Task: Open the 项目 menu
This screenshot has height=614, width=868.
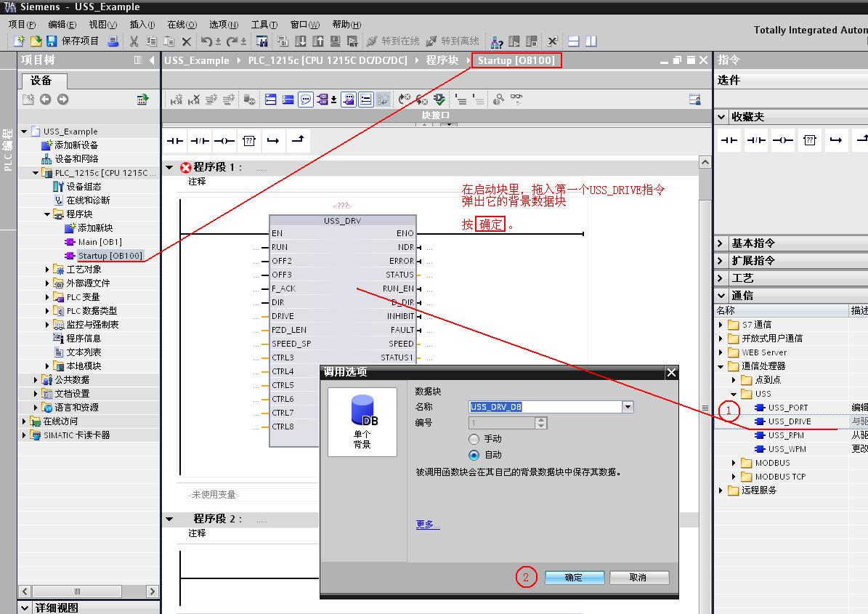Action: coord(22,25)
